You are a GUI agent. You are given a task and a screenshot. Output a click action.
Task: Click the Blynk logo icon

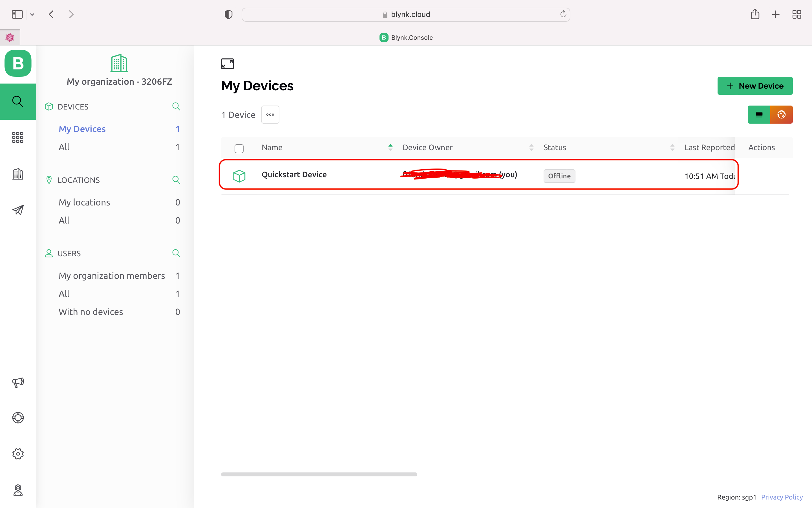(x=18, y=63)
